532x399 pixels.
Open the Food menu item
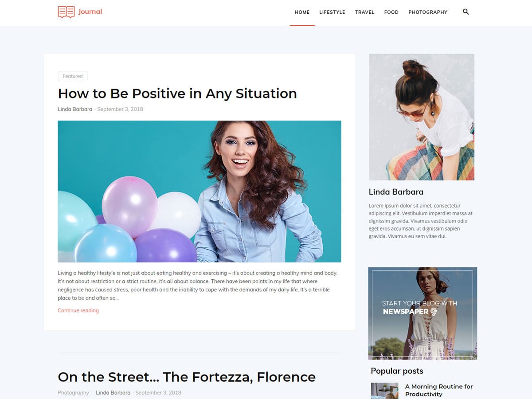[391, 12]
